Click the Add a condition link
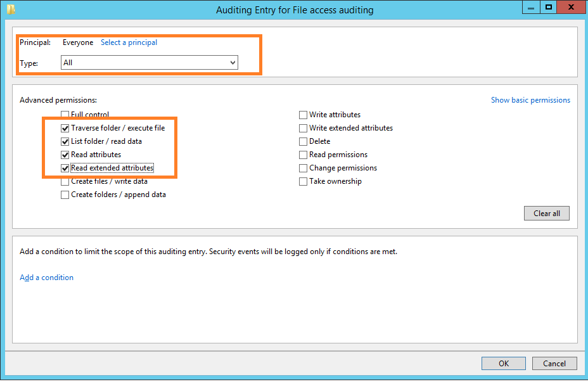Screen dimensions: 588x384 [46, 278]
